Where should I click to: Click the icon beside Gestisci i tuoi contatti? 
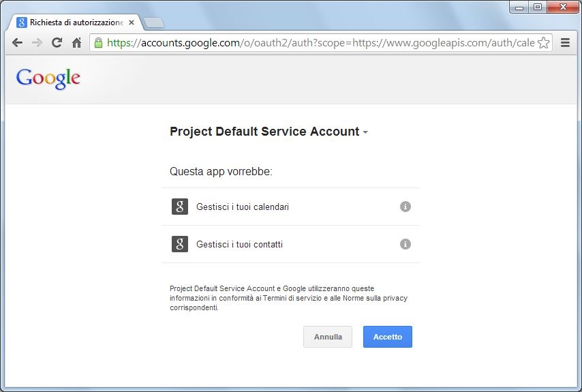click(x=180, y=244)
